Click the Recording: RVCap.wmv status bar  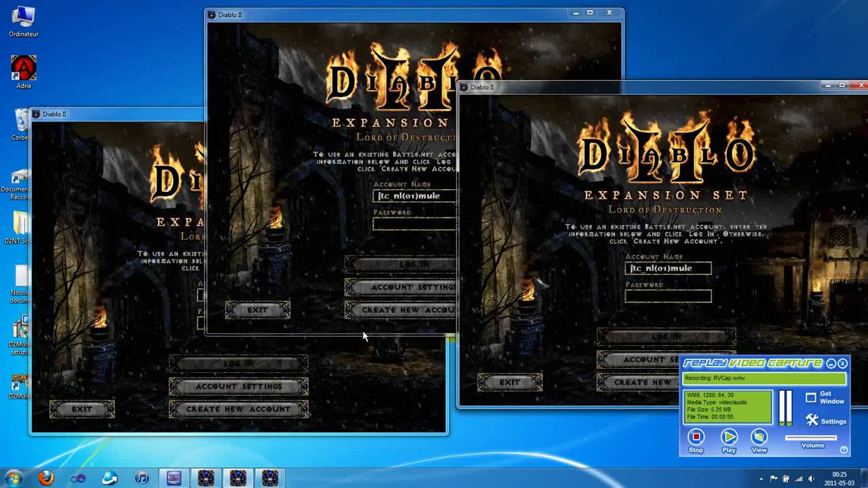[x=764, y=378]
